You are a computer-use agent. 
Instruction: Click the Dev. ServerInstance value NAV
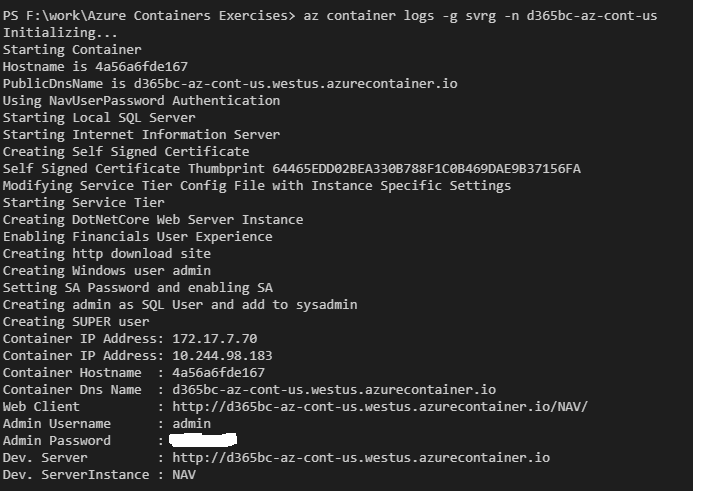pos(184,475)
